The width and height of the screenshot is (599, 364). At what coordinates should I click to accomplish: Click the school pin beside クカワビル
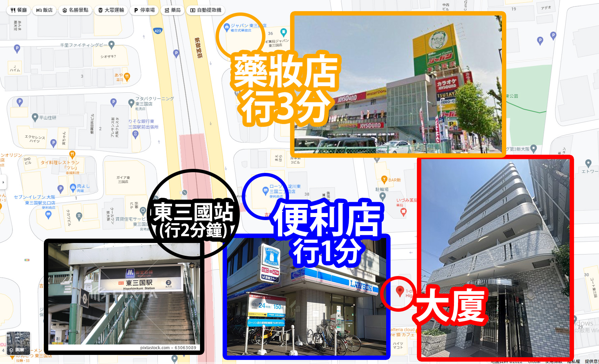[79, 216]
